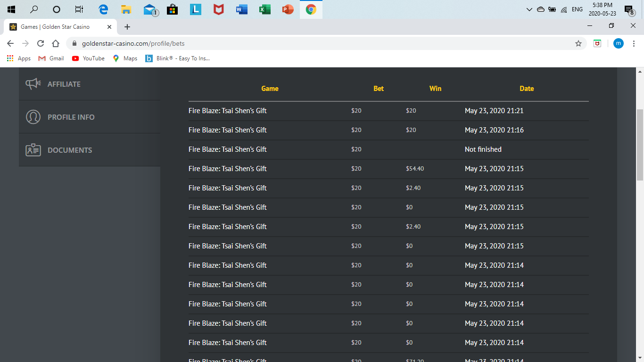Open Chrome three-dot menu
The height and width of the screenshot is (362, 644).
click(634, 43)
